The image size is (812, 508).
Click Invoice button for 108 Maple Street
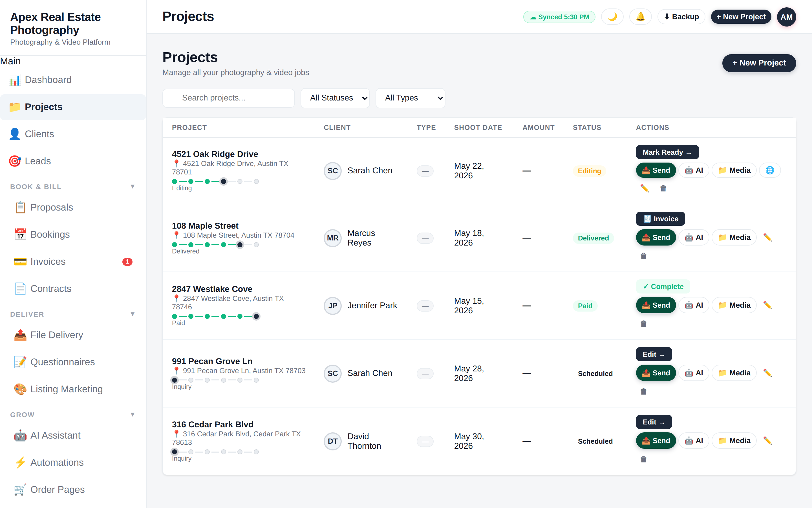click(x=660, y=219)
